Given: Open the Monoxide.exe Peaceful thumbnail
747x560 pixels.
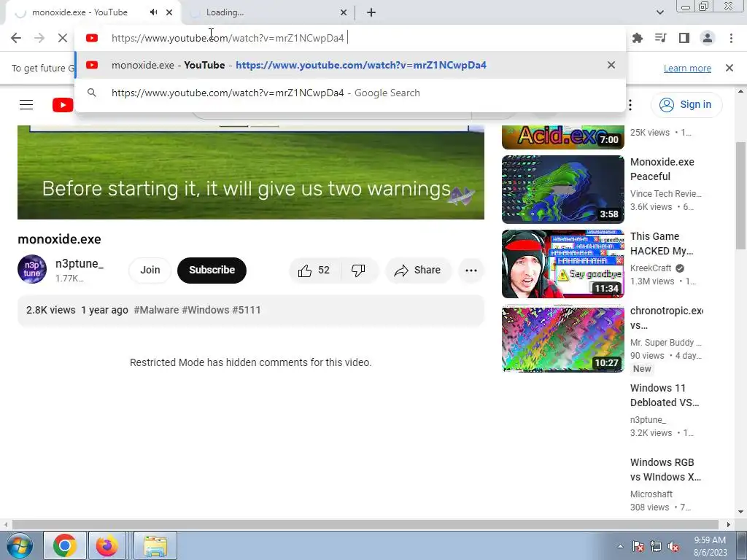Looking at the screenshot, I should pyautogui.click(x=562, y=190).
